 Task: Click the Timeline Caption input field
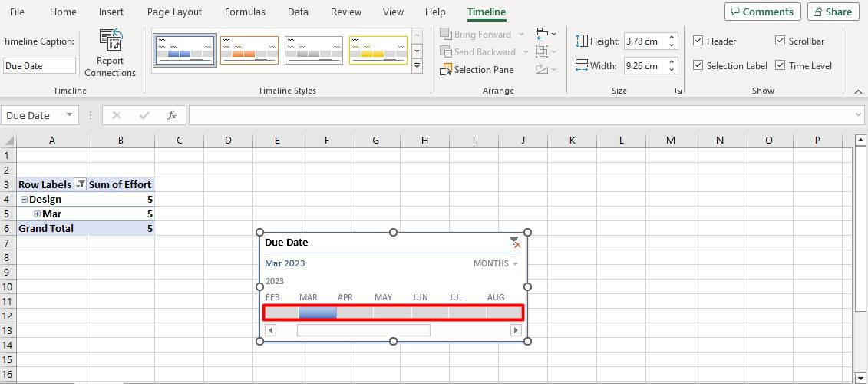(39, 65)
